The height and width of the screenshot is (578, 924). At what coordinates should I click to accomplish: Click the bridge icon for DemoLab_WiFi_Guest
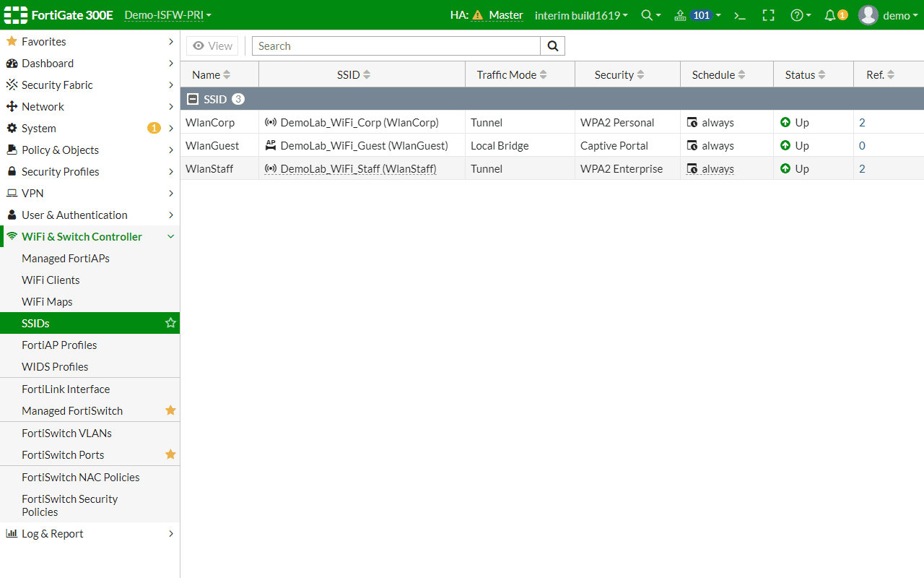pyautogui.click(x=271, y=145)
